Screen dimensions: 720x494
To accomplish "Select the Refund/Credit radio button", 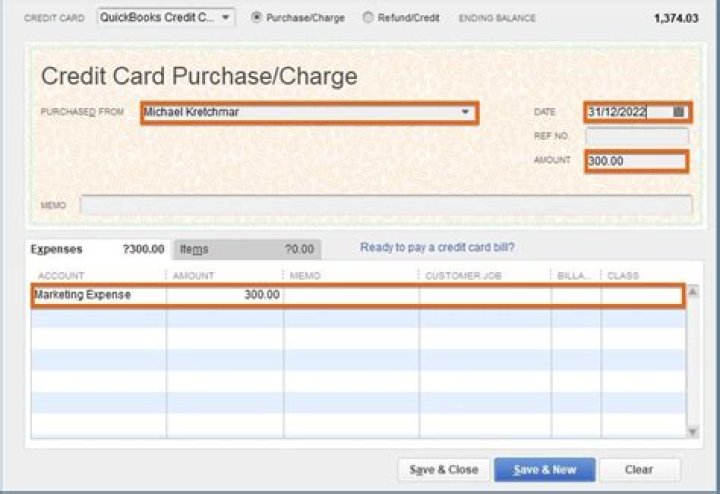I will click(x=367, y=18).
